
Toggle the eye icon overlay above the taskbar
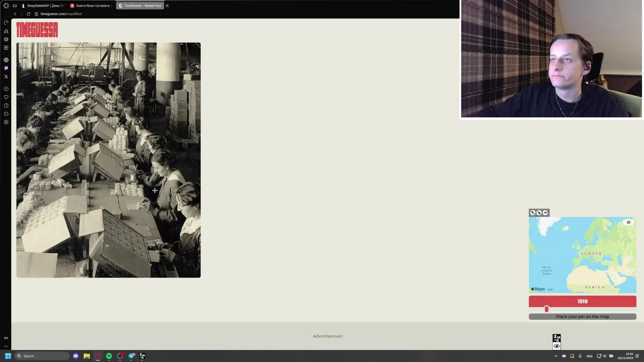pyautogui.click(x=556, y=346)
